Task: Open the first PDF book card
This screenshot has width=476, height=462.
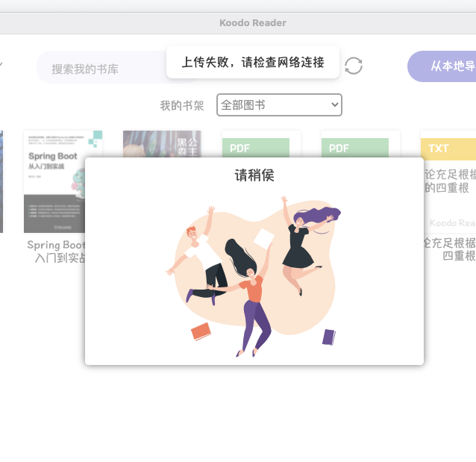Action: (x=261, y=145)
